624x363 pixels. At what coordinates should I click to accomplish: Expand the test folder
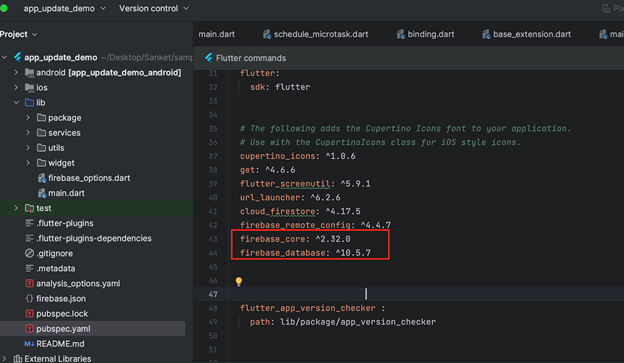tap(16, 208)
